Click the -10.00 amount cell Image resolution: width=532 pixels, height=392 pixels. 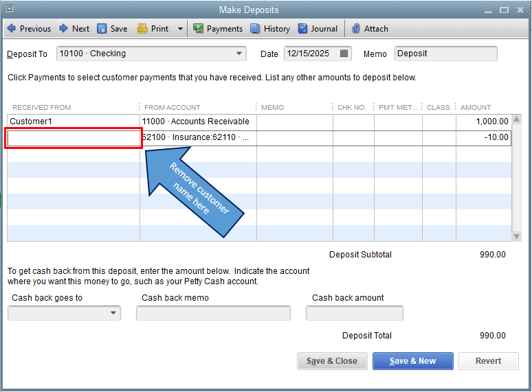point(483,137)
